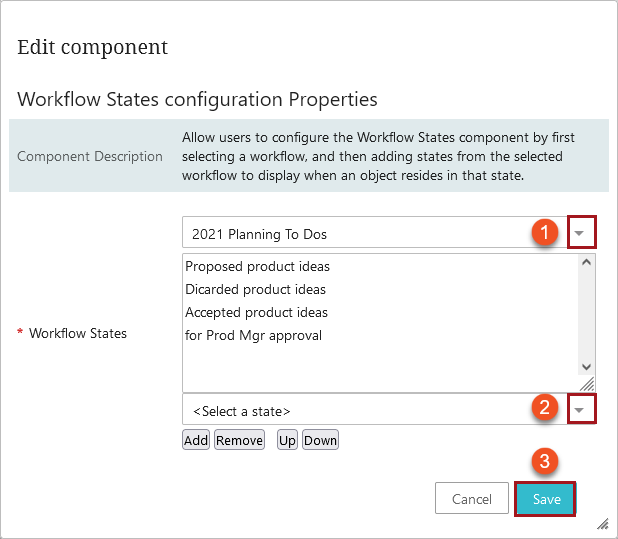Open the 2021 Planning To Dos workflow dropdown arrow

[581, 232]
